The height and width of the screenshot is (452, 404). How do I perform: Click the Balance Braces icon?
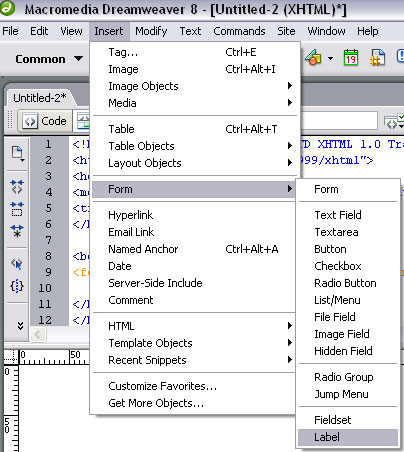[17, 286]
